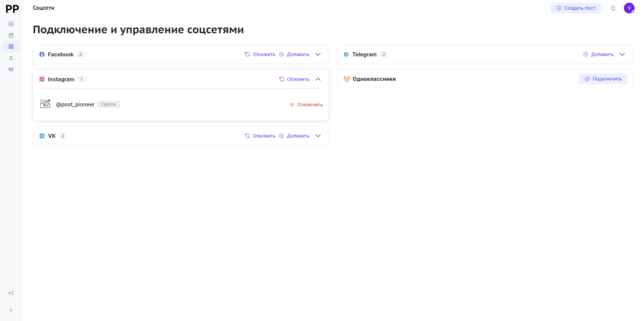Collapse the Instagram accounts section
The height and width of the screenshot is (321, 644).
click(x=318, y=79)
